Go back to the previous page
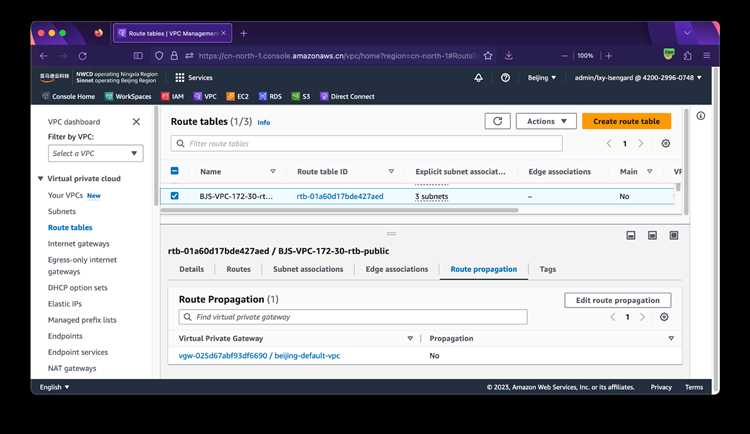The image size is (750, 434). [x=44, y=56]
